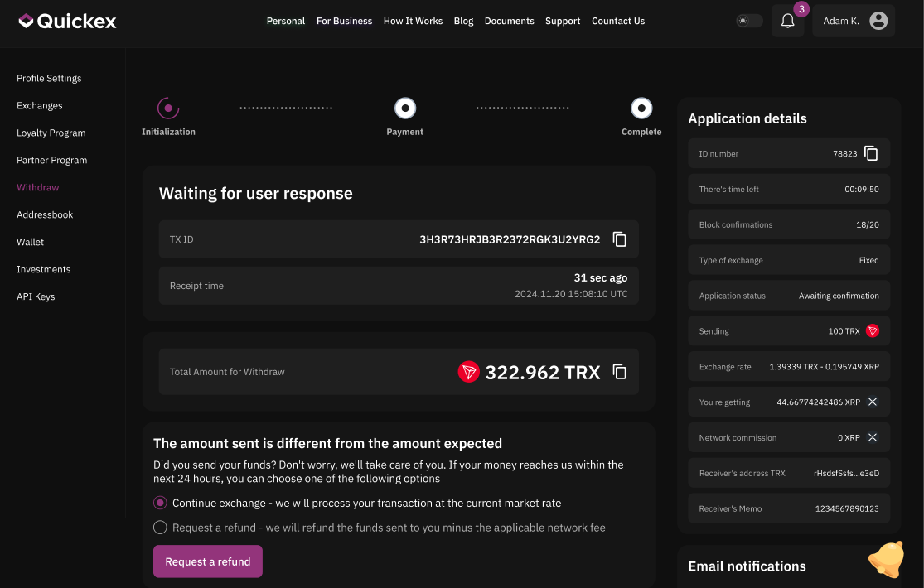Open API Keys page

click(36, 296)
